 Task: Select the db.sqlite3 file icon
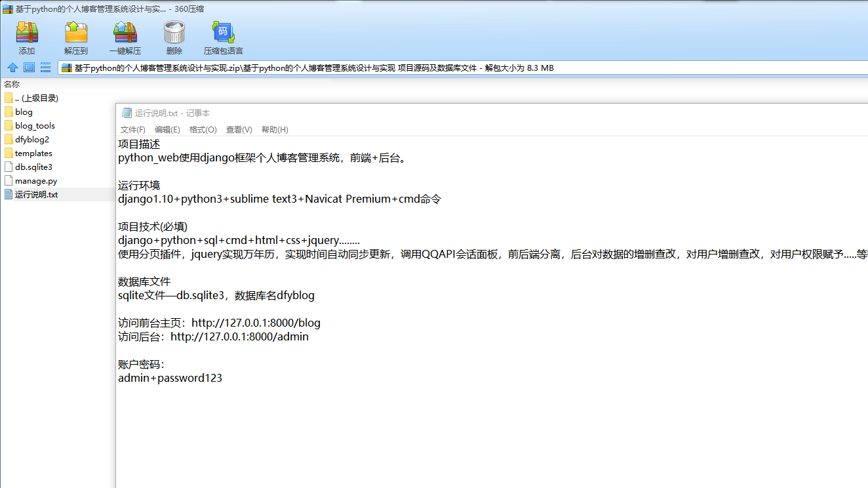(9, 167)
